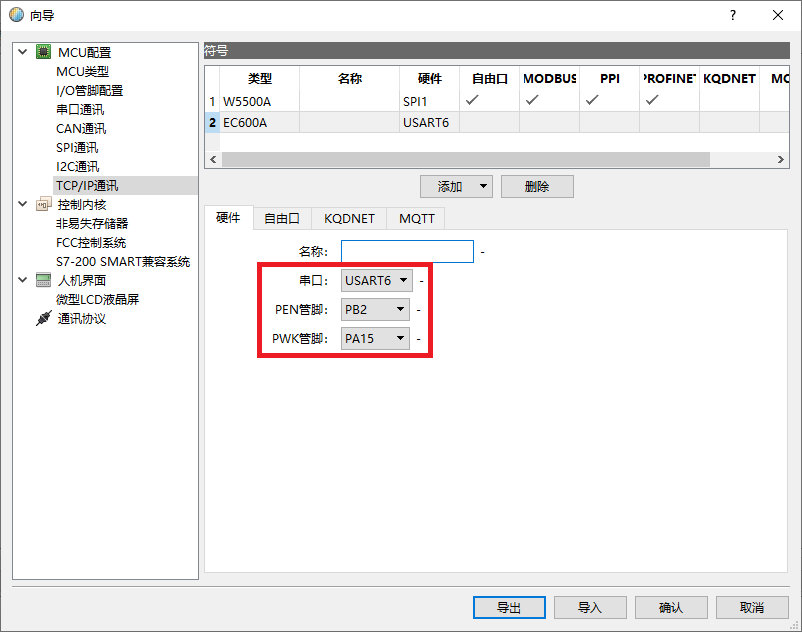Switch to the MQTT tab
Viewport: 802px width, 632px height.
click(416, 218)
